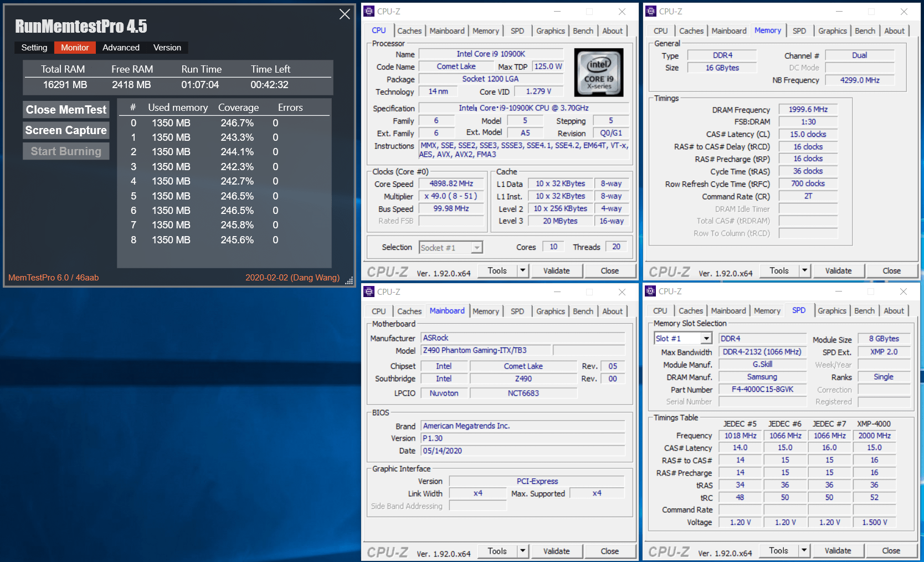
Task: Click Close button in the CPU tab window
Action: tap(610, 270)
